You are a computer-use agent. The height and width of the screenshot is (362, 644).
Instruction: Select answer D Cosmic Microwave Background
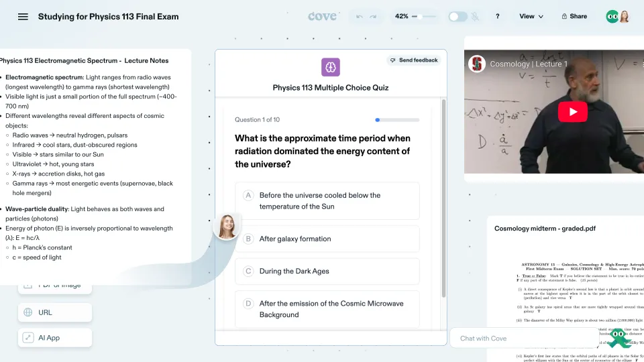click(x=327, y=309)
